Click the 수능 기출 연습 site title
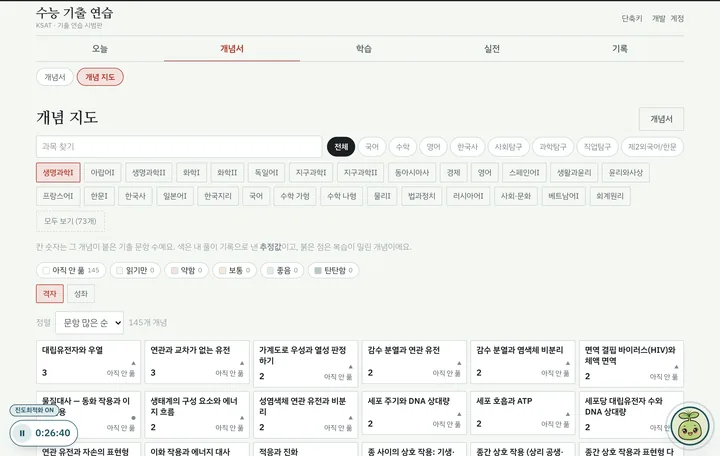This screenshot has width=720, height=456. (74, 13)
